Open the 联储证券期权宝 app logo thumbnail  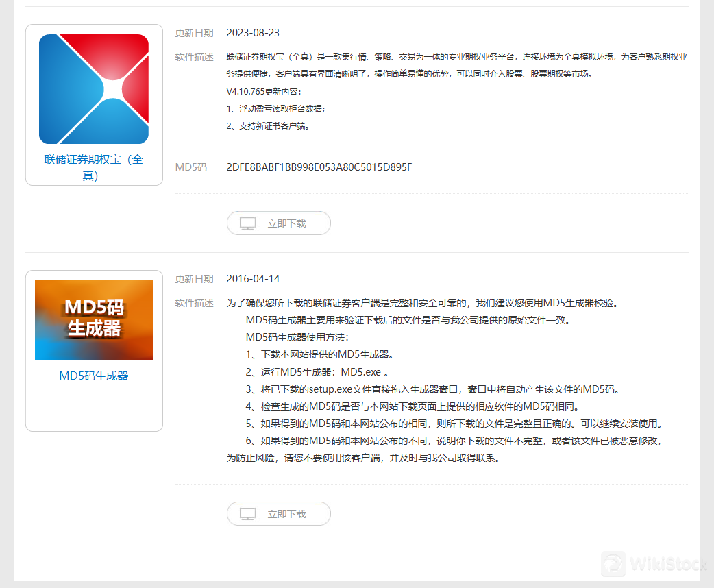point(94,89)
